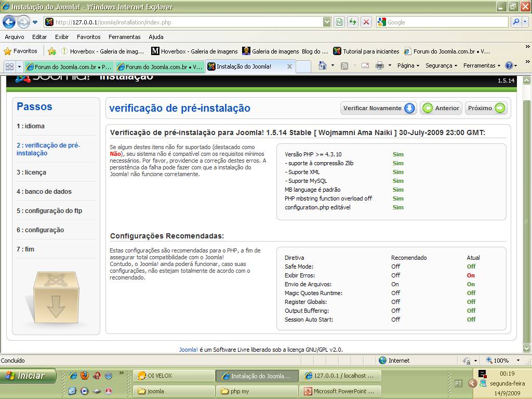Click the search magnifier icon
This screenshot has width=532, height=399.
click(x=516, y=22)
